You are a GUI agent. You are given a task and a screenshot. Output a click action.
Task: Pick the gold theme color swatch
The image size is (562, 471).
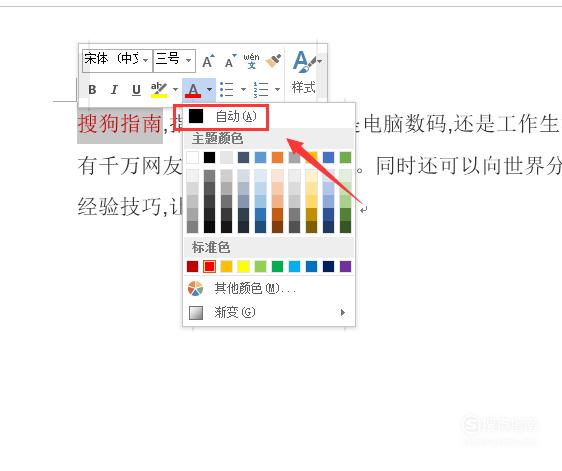click(x=311, y=157)
